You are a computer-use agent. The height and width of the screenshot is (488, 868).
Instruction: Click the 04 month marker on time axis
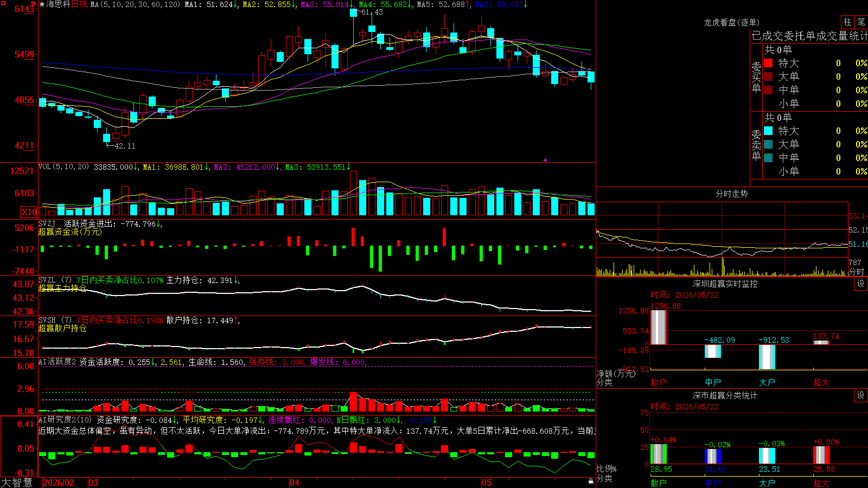[x=295, y=483]
